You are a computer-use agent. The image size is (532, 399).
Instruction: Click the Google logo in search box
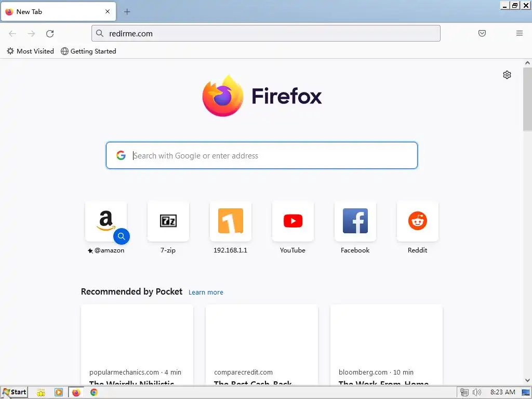point(121,155)
